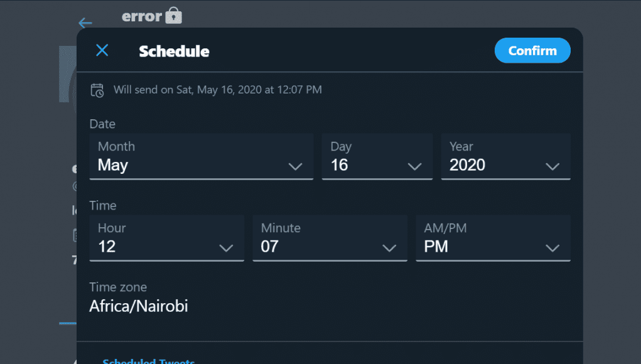Screen dimensions: 641x364
Task: Click the Date section label
Action: (102, 124)
